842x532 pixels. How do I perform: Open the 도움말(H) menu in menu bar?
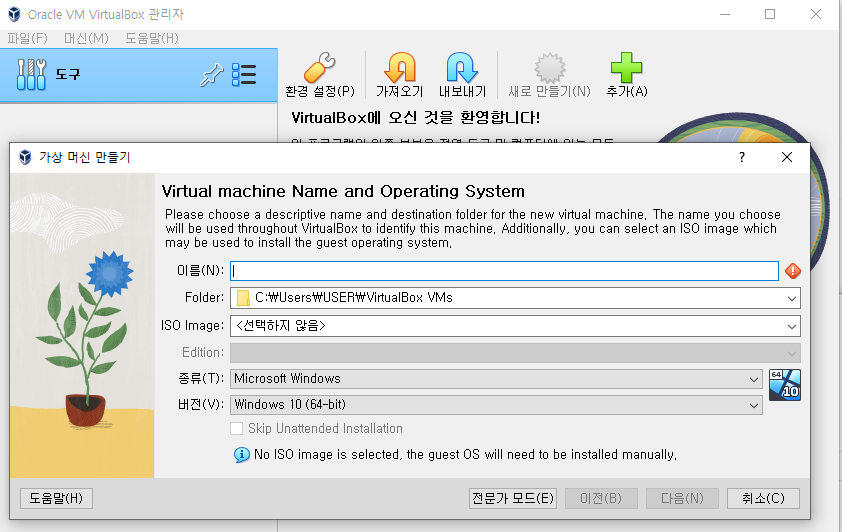click(151, 38)
